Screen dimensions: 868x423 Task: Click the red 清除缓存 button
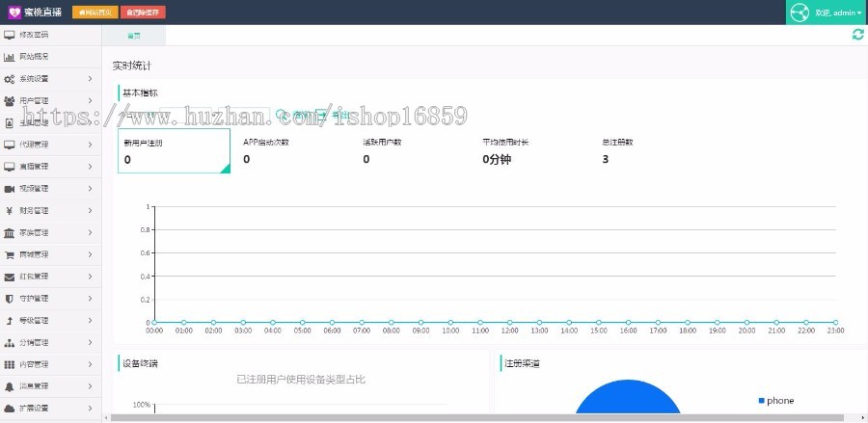click(x=143, y=13)
